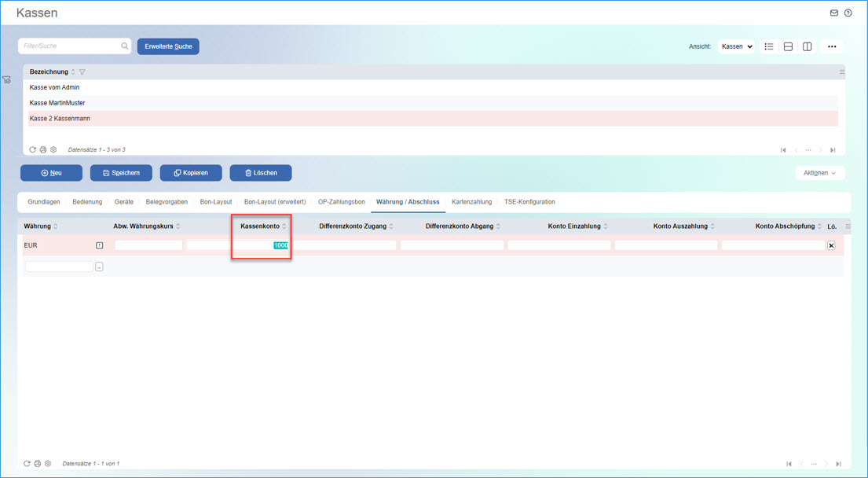This screenshot has width=868, height=478.
Task: Open the Aktionen dropdown menu
Action: coord(820,173)
